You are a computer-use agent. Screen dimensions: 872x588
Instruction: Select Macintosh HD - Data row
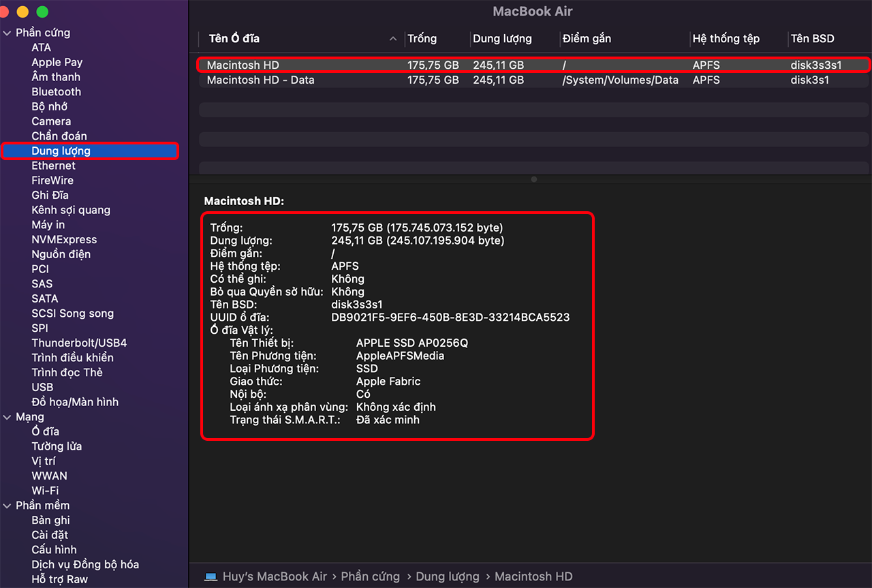point(534,80)
